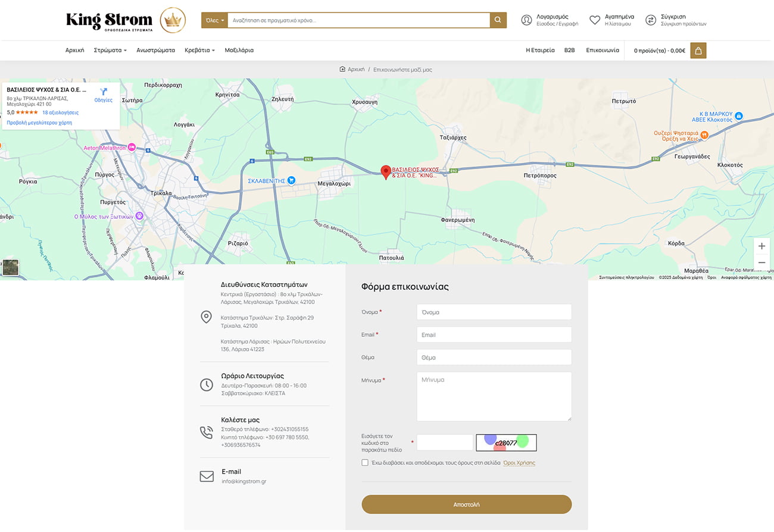Click the map directions arrow icon
The width and height of the screenshot is (774, 532).
[x=104, y=92]
